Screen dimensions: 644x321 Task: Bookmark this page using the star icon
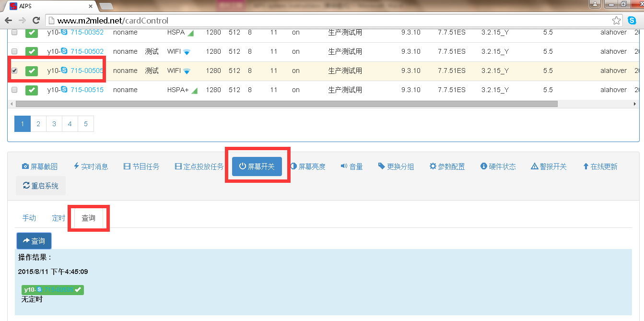point(616,21)
